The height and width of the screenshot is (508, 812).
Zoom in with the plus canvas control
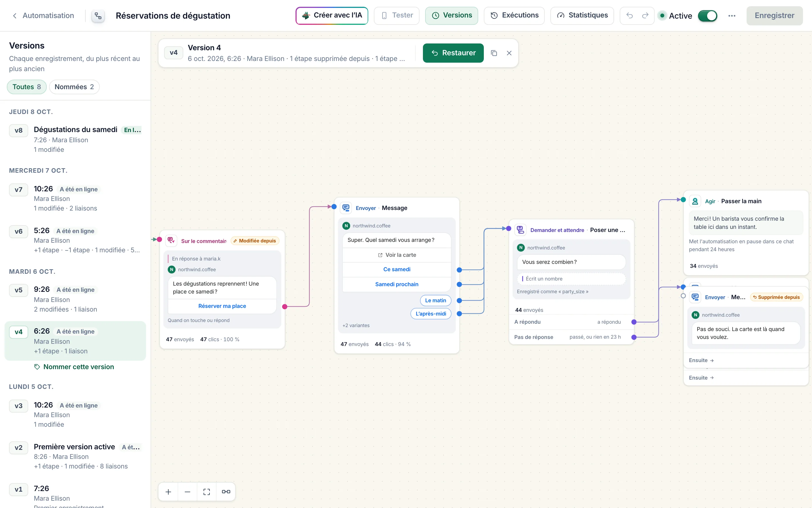click(168, 492)
